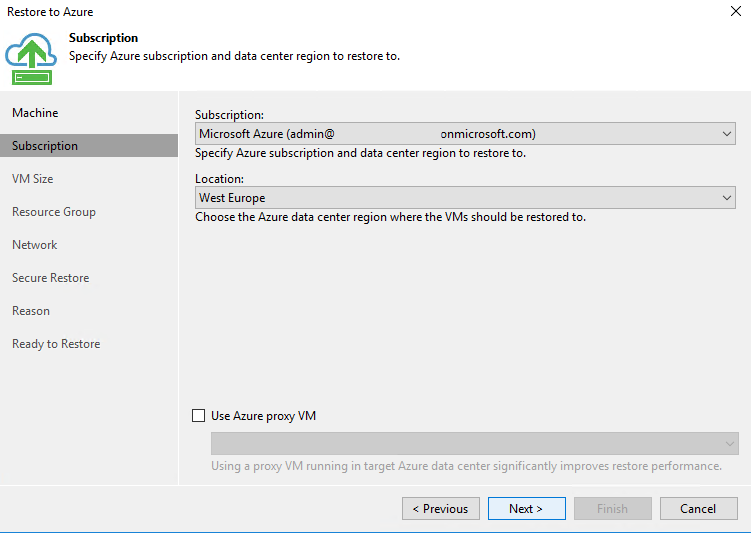Viewport: 751px width, 533px height.
Task: Go to the Machine step
Action: (x=35, y=113)
